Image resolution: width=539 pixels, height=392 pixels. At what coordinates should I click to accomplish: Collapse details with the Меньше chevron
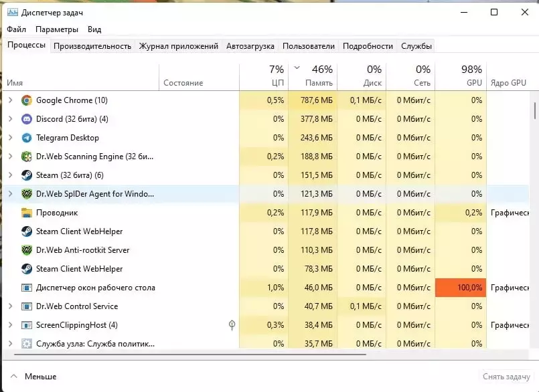click(14, 376)
